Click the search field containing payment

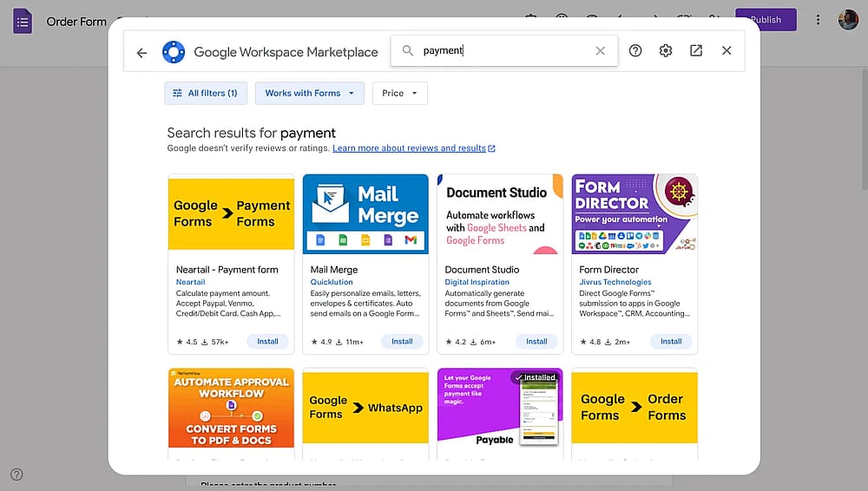click(x=503, y=51)
